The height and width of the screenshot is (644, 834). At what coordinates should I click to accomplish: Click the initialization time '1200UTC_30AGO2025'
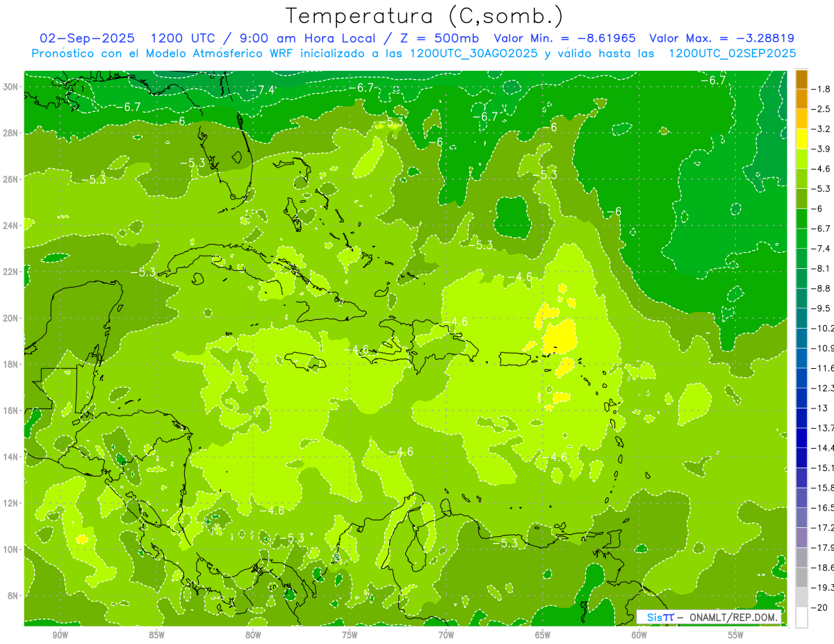coord(474,53)
